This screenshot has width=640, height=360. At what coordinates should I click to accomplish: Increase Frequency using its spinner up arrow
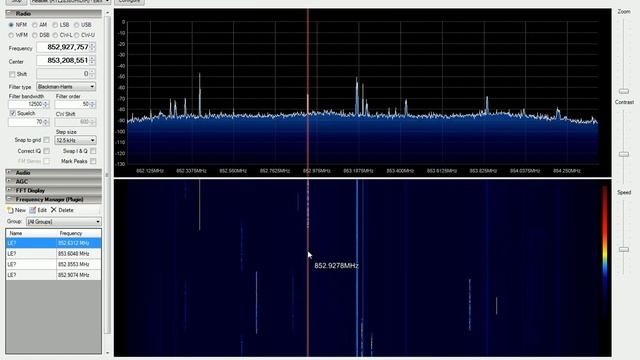93,44
